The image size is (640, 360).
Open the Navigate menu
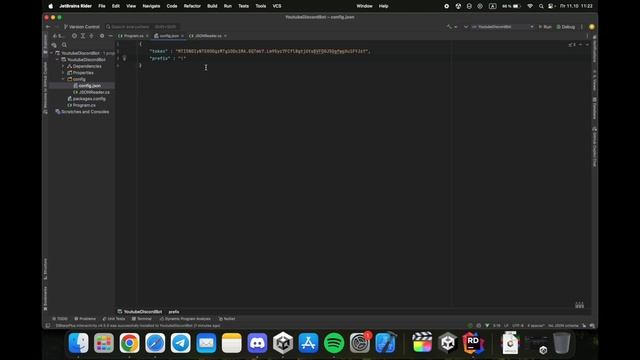151,6
